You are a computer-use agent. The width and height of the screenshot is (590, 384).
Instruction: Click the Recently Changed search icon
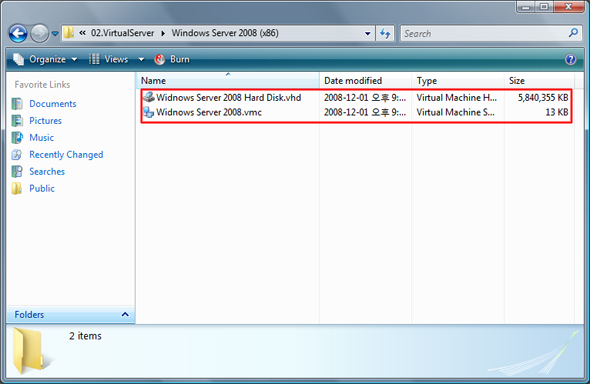17,155
